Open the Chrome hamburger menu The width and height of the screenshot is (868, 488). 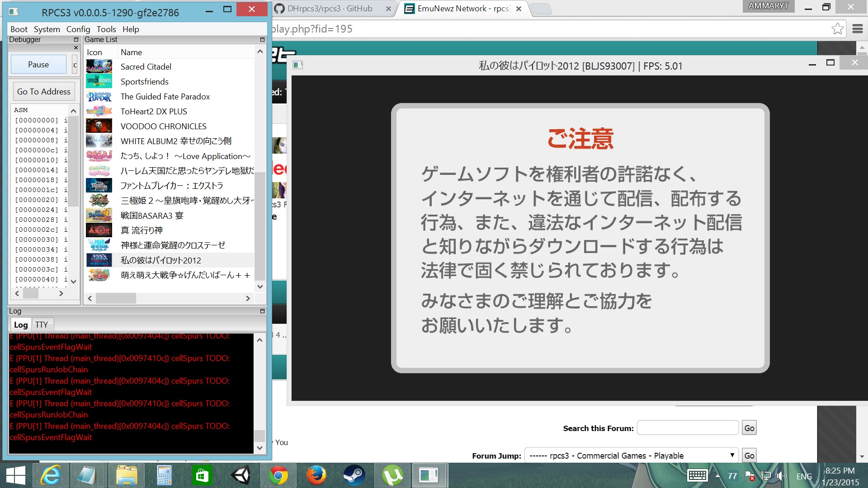[x=857, y=29]
